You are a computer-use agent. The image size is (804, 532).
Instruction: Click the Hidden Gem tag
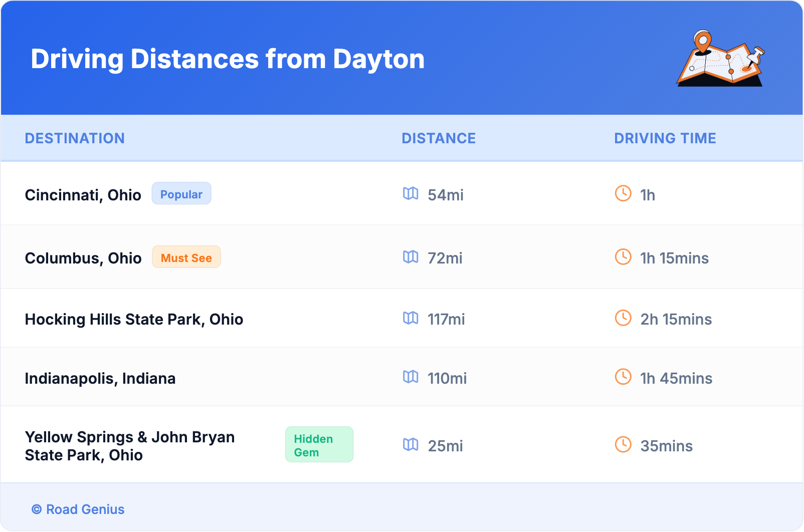[319, 445]
